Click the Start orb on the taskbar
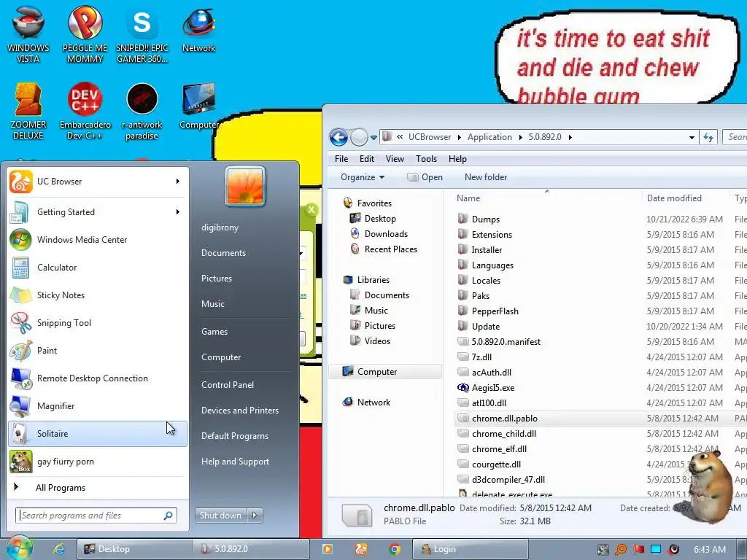 click(19, 549)
